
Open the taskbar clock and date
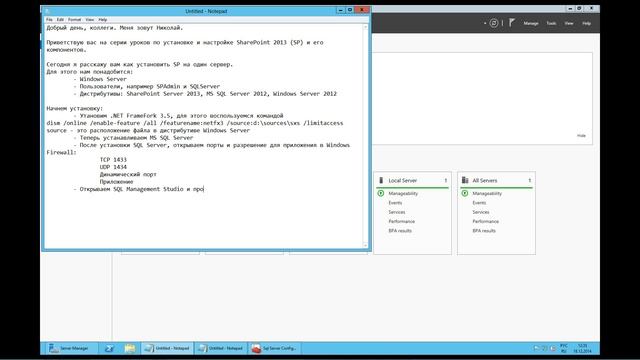[x=582, y=348]
